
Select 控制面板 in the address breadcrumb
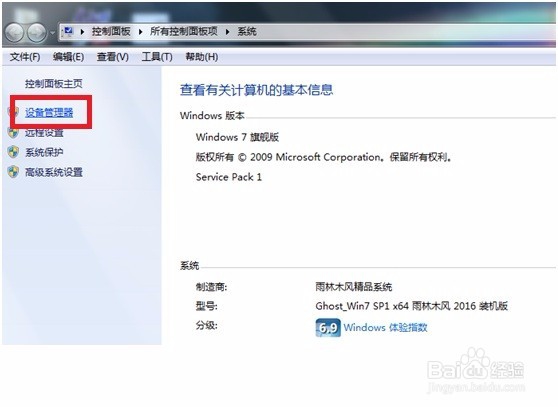[x=111, y=31]
